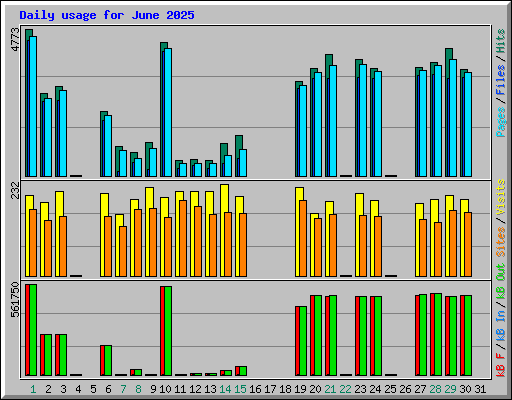This screenshot has height=400, width=512.
Task: Click the cyan pages bar for day 23
Action: pos(363,120)
